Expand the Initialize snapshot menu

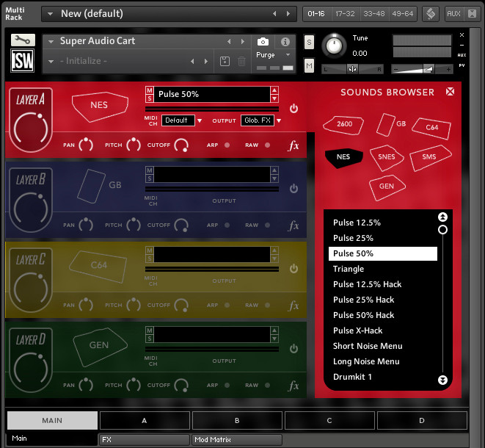51,61
